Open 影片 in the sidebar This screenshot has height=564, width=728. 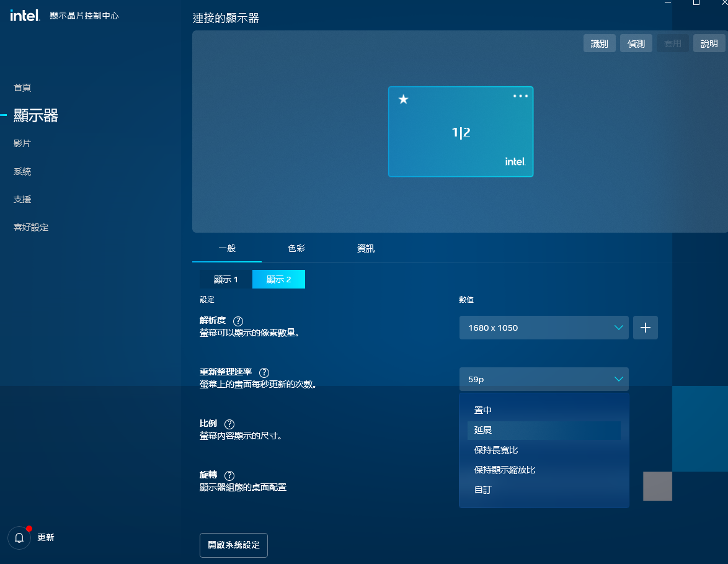pyautogui.click(x=22, y=143)
